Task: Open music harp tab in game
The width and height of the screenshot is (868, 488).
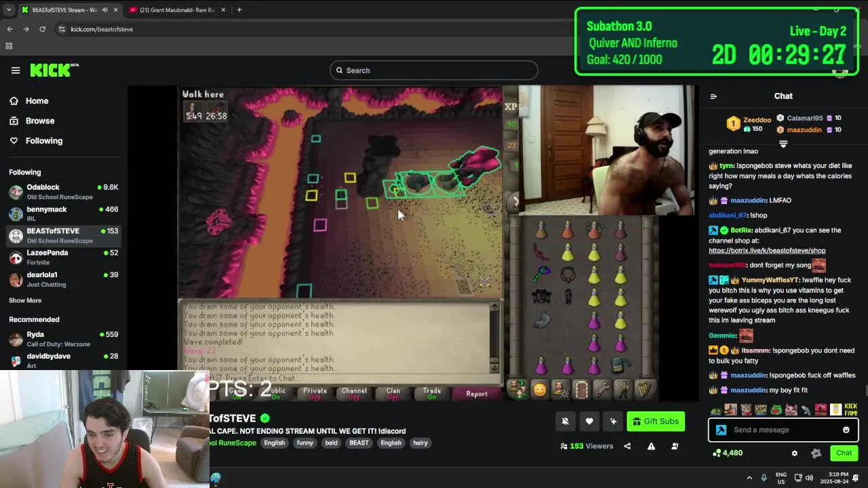Action: point(644,389)
